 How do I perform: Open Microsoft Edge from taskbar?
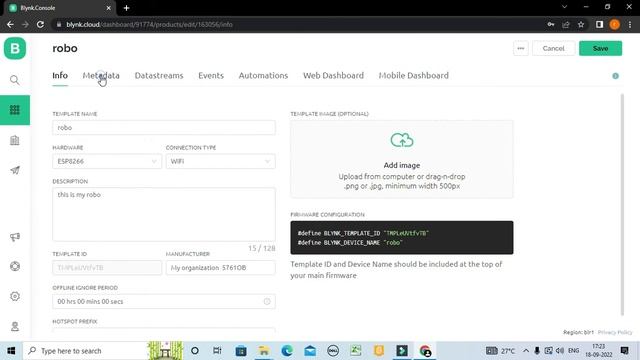point(287,351)
